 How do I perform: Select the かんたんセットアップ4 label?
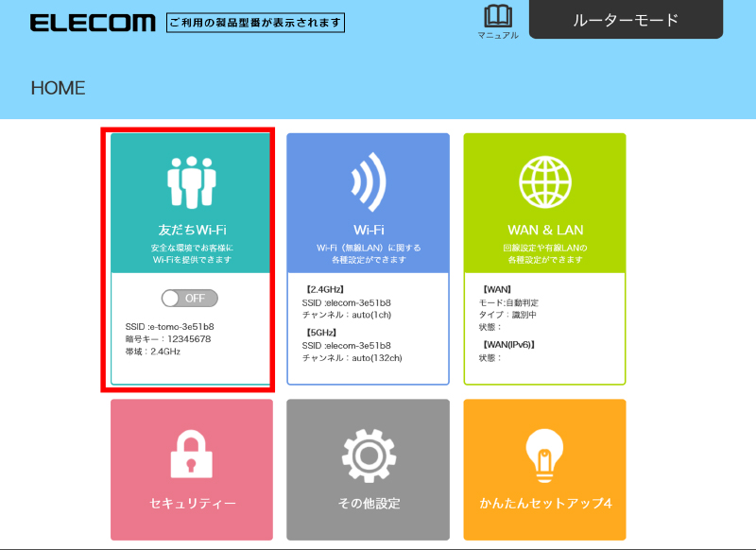[x=545, y=504]
